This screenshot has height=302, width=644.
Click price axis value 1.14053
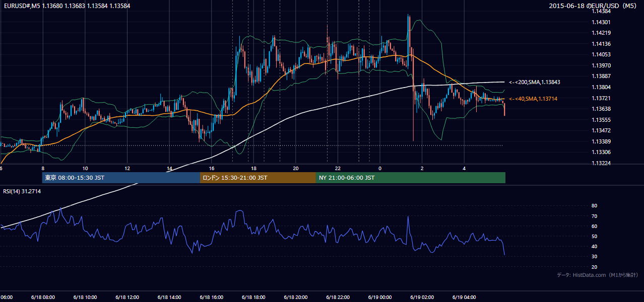pyautogui.click(x=601, y=54)
